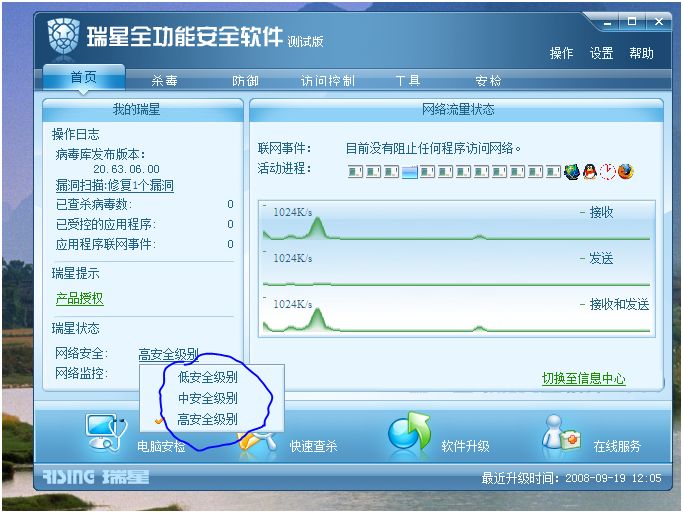Select the red clock process icon
Viewport: 683px width, 513px height.
tap(608, 172)
